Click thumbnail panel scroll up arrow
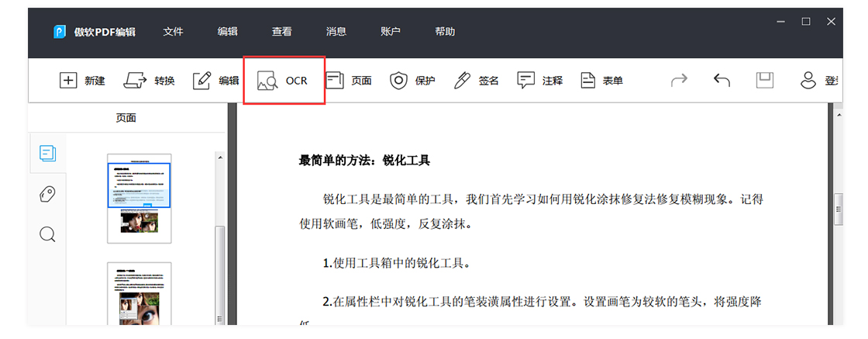The height and width of the screenshot is (339, 868). (x=220, y=158)
